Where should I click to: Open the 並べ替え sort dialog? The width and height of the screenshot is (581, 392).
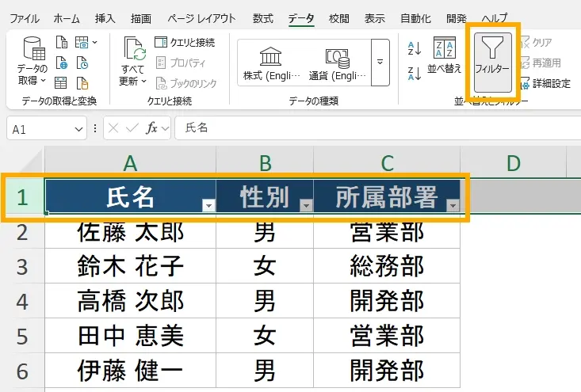[x=445, y=55]
